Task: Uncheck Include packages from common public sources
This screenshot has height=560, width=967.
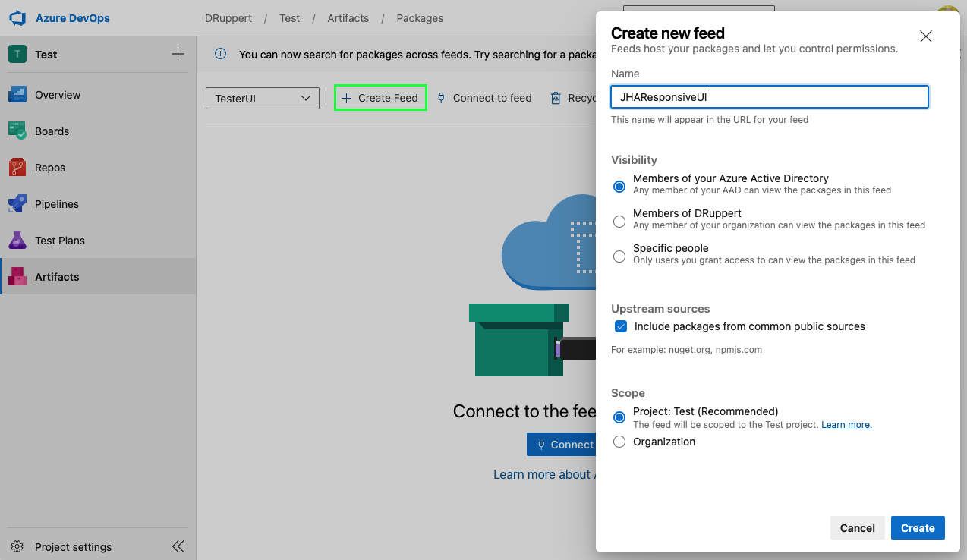Action: tap(621, 326)
